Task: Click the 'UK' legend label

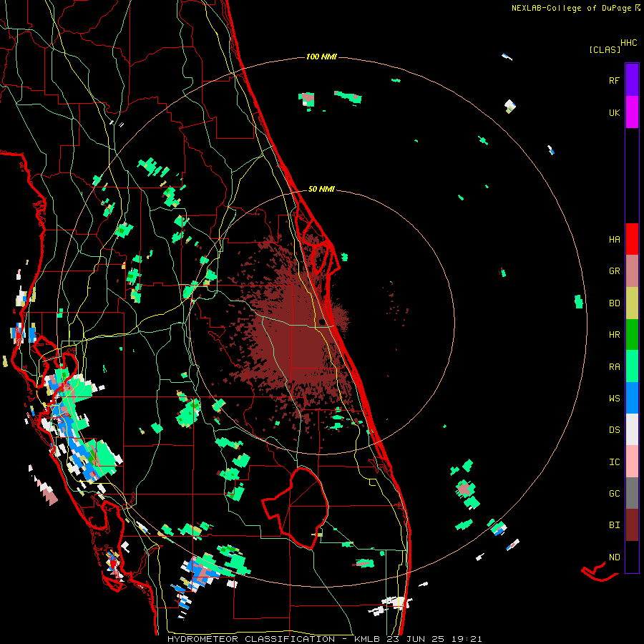Action: [x=614, y=112]
